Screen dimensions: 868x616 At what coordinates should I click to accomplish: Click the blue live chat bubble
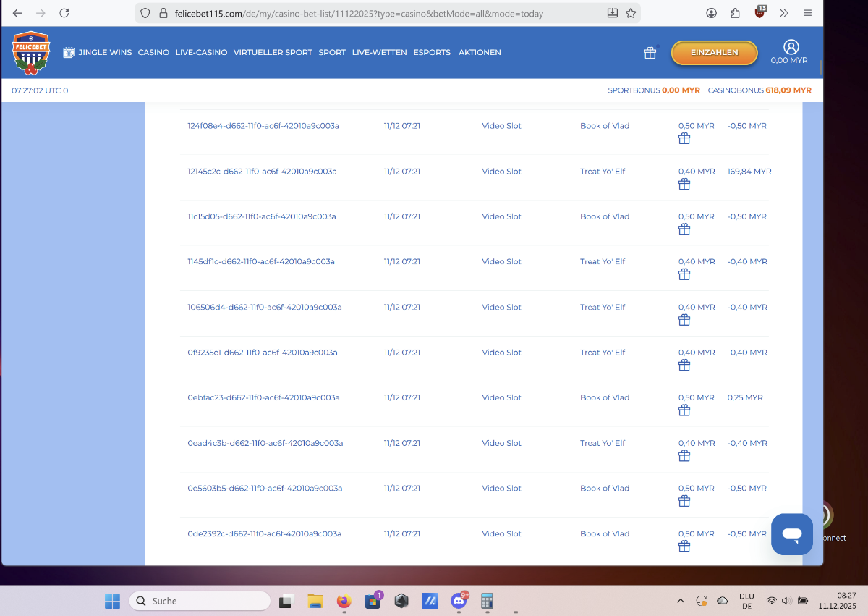coord(792,534)
